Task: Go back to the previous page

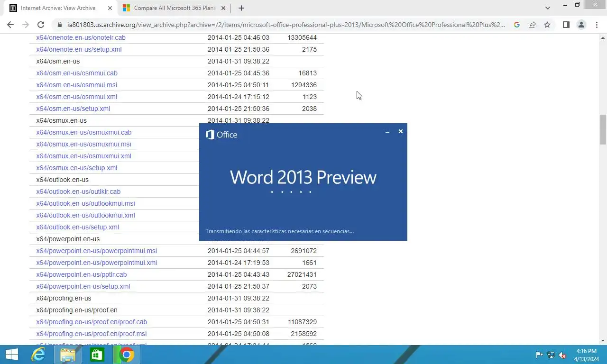Action: coord(10,25)
